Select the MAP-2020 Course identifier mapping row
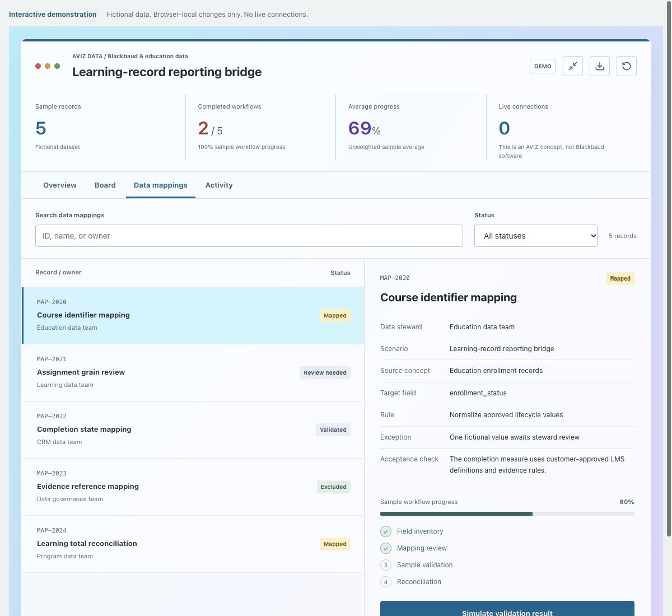 [193, 315]
